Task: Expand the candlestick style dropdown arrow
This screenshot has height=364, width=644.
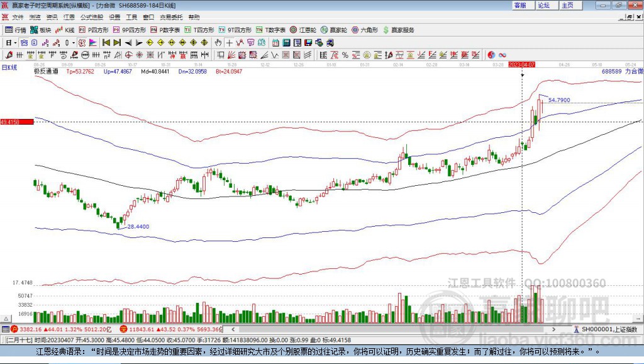Action: click(x=74, y=43)
